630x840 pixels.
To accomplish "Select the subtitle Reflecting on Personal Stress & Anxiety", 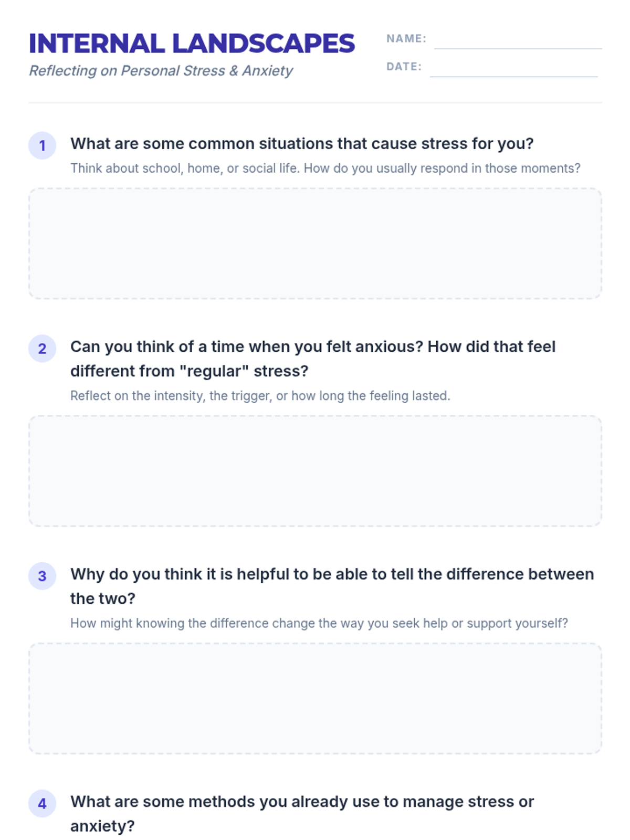I will point(161,71).
